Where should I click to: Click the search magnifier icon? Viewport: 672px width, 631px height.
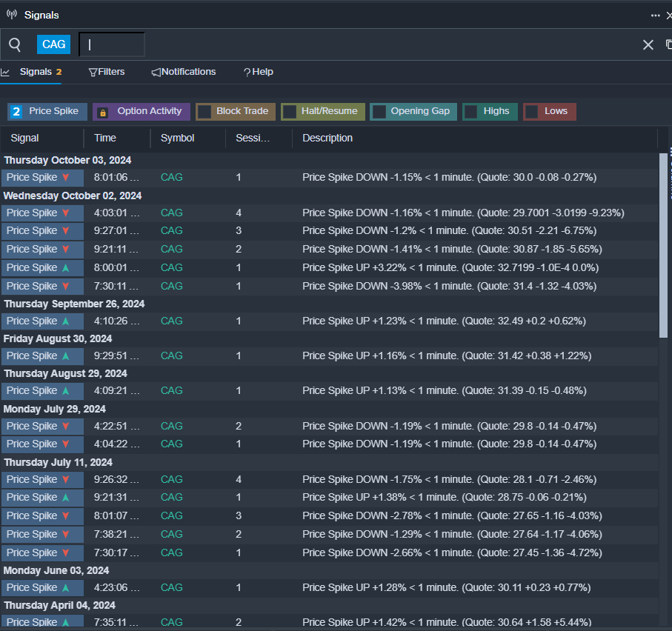point(15,44)
